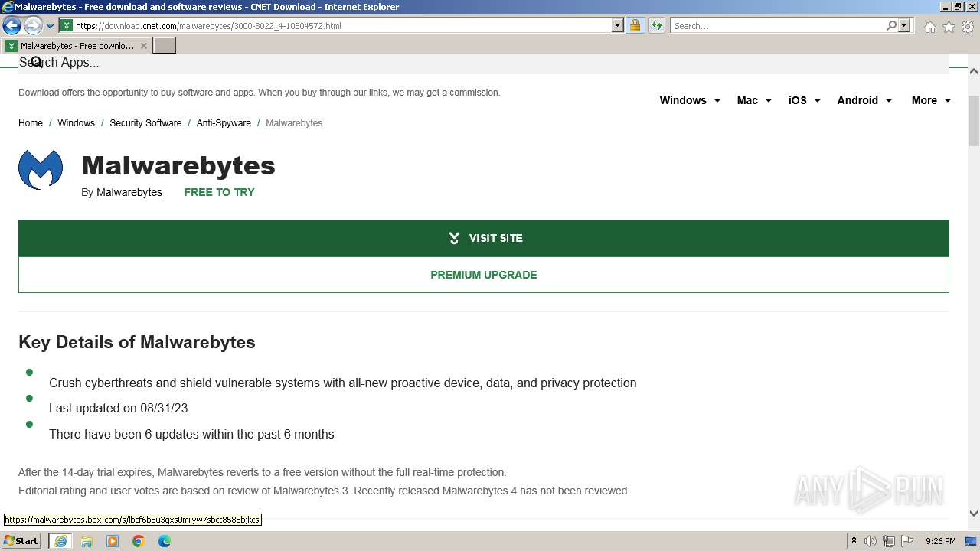Open the Windows Start menu
This screenshot has height=551, width=980.
point(21,540)
